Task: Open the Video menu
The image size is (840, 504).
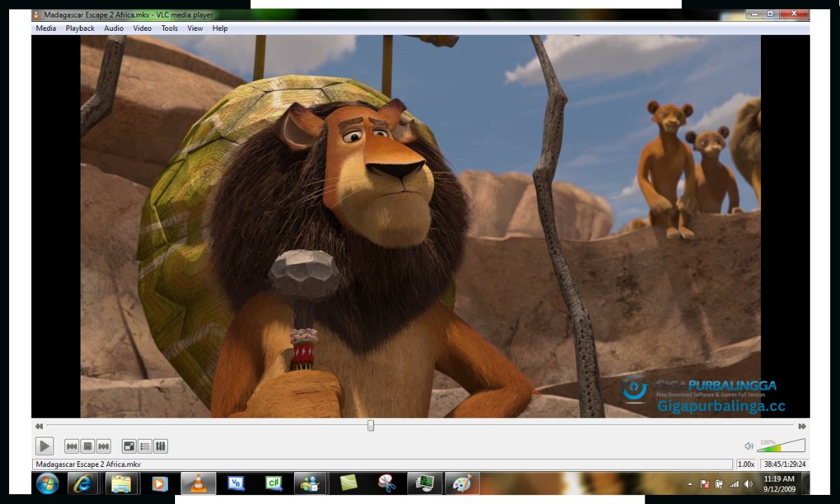Action: 143,29
